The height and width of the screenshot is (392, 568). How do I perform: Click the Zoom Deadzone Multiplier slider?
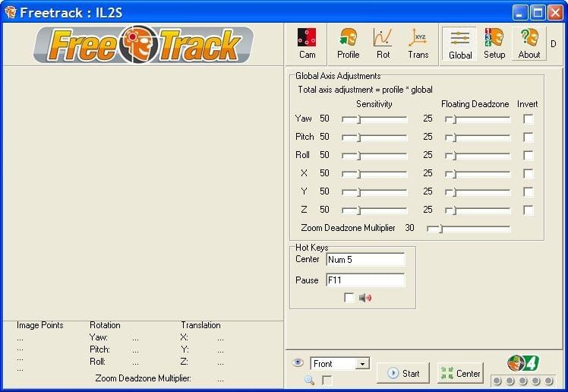[469, 229]
